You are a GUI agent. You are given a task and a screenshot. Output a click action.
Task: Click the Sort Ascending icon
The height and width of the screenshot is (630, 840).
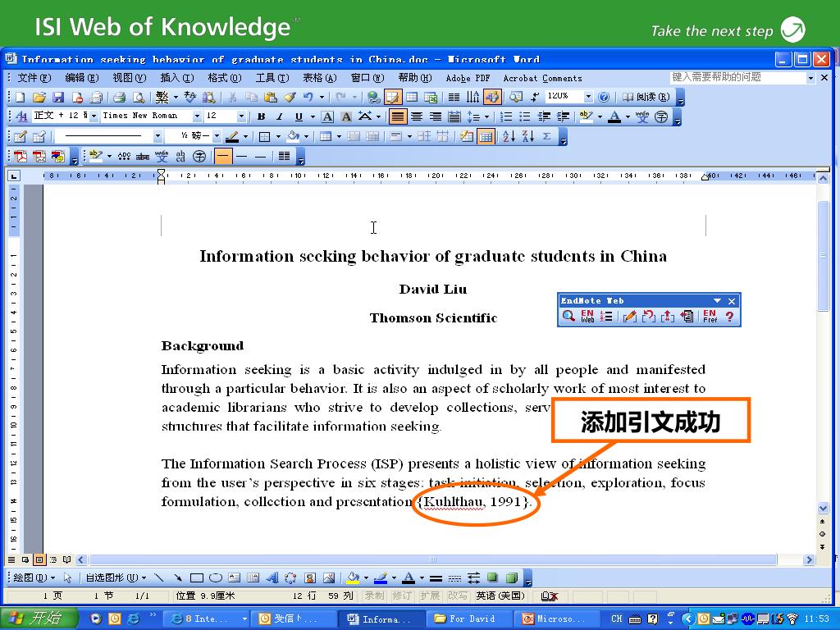click(x=509, y=136)
